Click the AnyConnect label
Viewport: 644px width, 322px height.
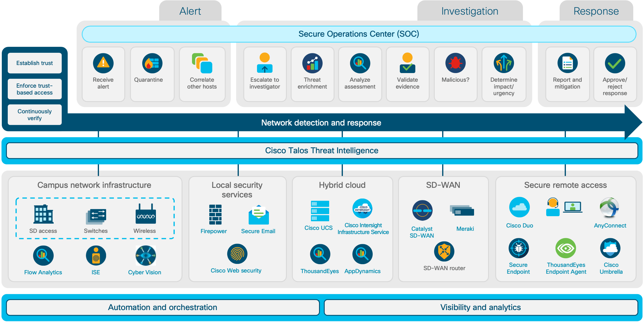point(610,225)
